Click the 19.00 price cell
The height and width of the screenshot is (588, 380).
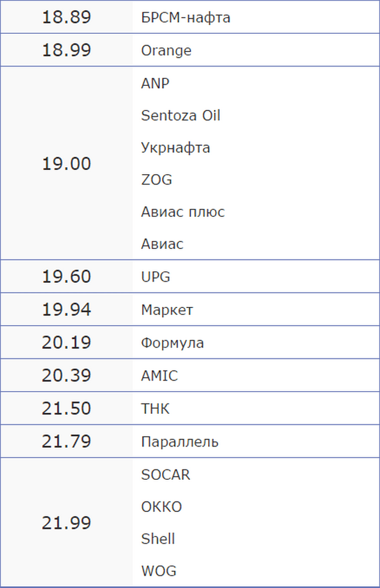[x=67, y=164]
